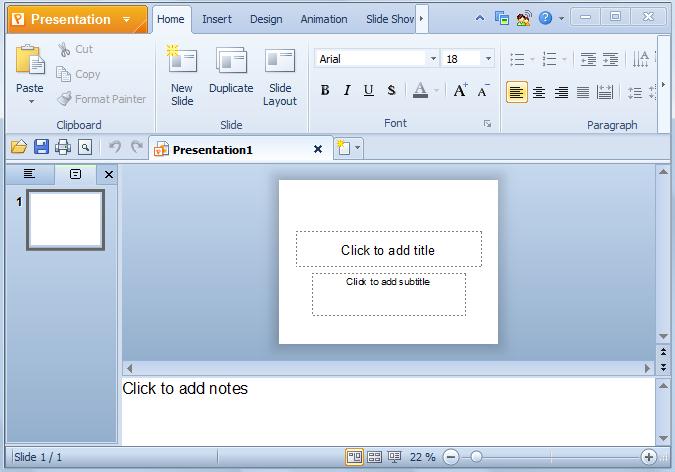Open a file with folder icon

(19, 147)
